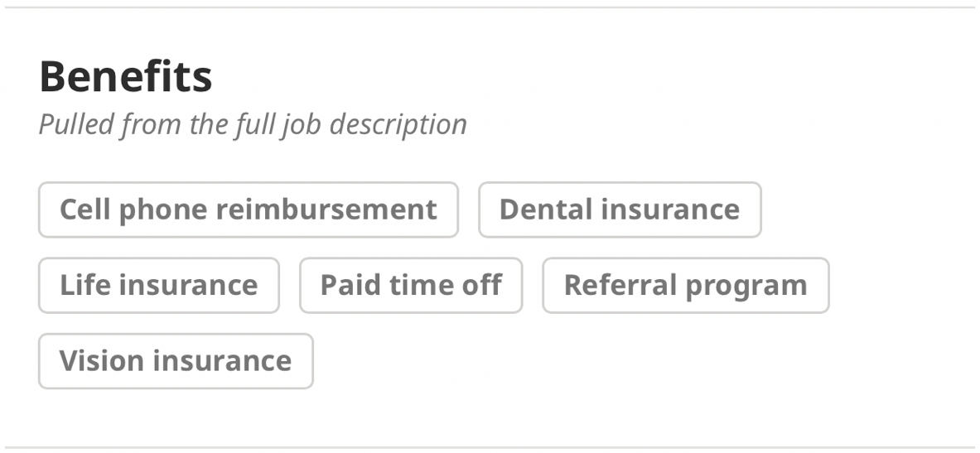Click the Referral program benefit tag
This screenshot has height=453, width=980.
click(685, 286)
